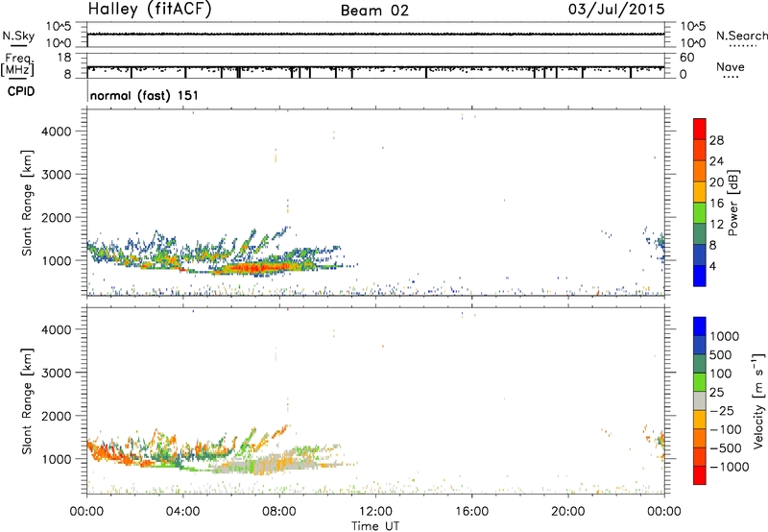This screenshot has width=768, height=532.
Task: Click the dark blue bottom Power colorbar segment
Action: point(700,276)
